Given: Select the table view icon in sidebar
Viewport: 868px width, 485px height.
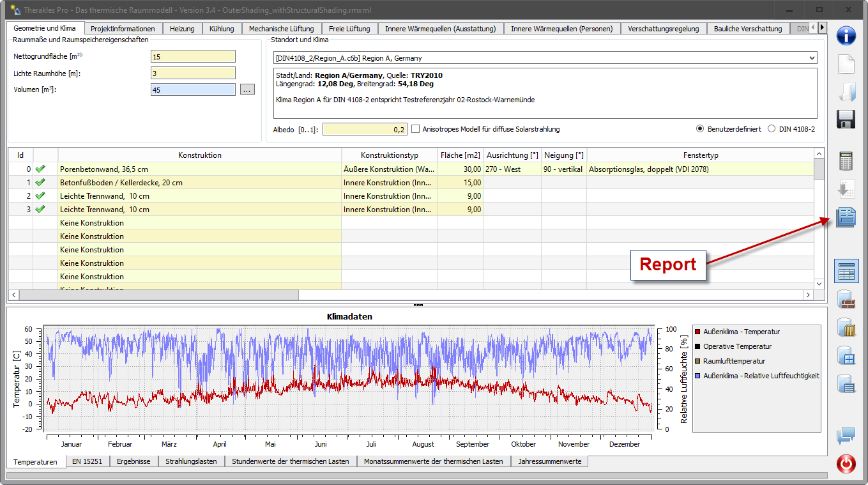Looking at the screenshot, I should (846, 271).
